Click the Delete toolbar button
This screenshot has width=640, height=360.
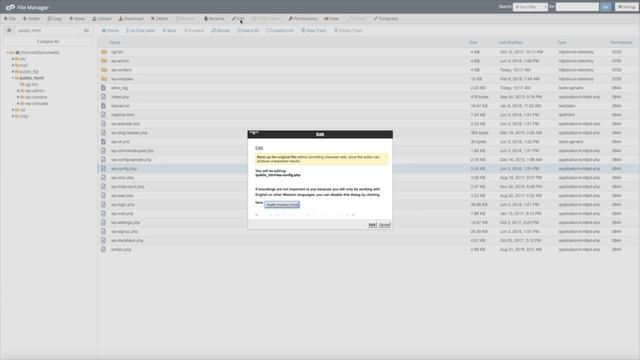click(x=160, y=19)
